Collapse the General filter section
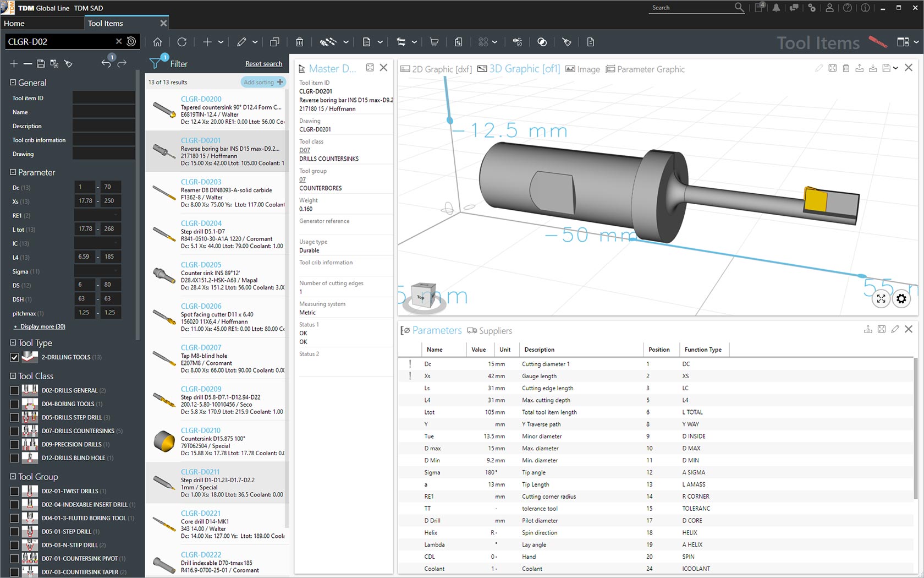The width and height of the screenshot is (924, 578). (13, 83)
